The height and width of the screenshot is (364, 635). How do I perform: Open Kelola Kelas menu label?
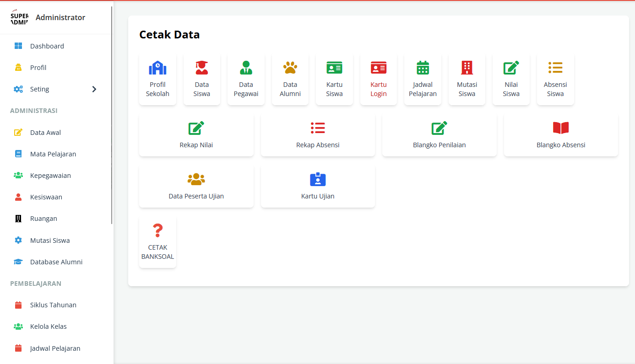tap(49, 327)
